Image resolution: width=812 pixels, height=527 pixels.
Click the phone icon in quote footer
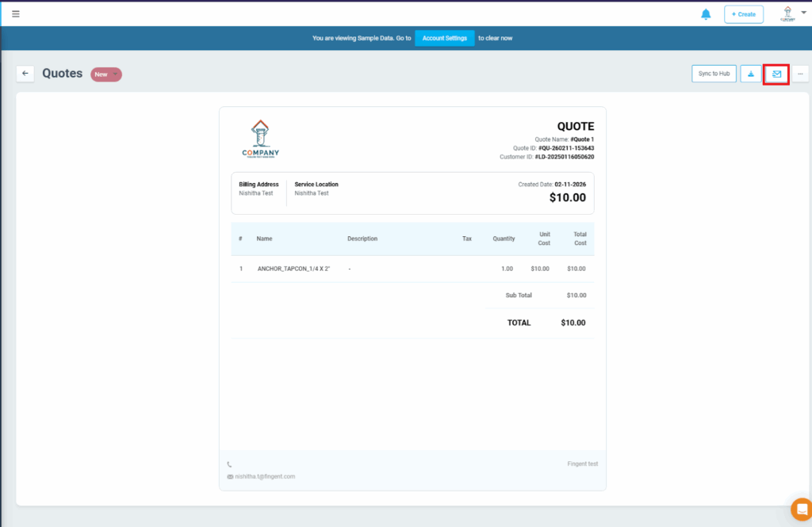(230, 464)
